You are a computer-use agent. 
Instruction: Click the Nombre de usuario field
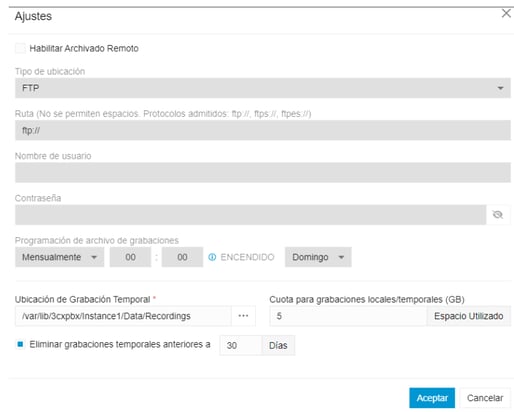click(x=263, y=172)
